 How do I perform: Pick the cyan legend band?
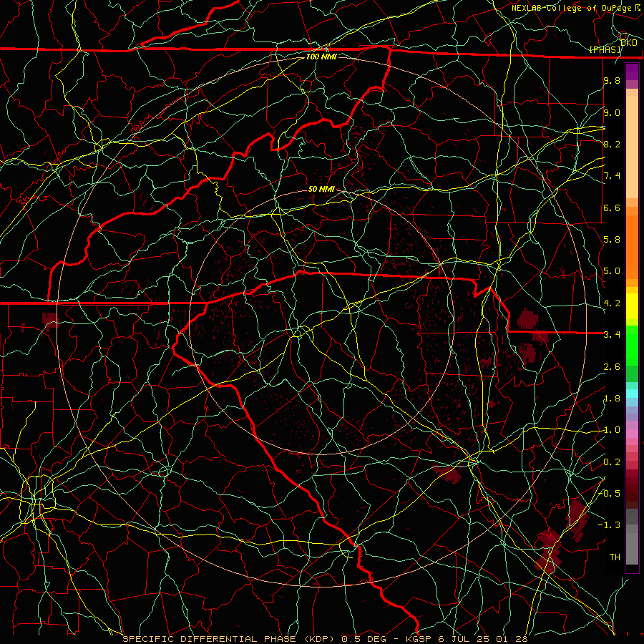[x=632, y=394]
